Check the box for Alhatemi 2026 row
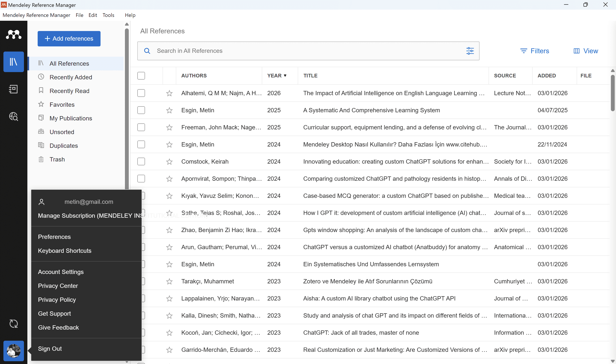 click(x=141, y=93)
